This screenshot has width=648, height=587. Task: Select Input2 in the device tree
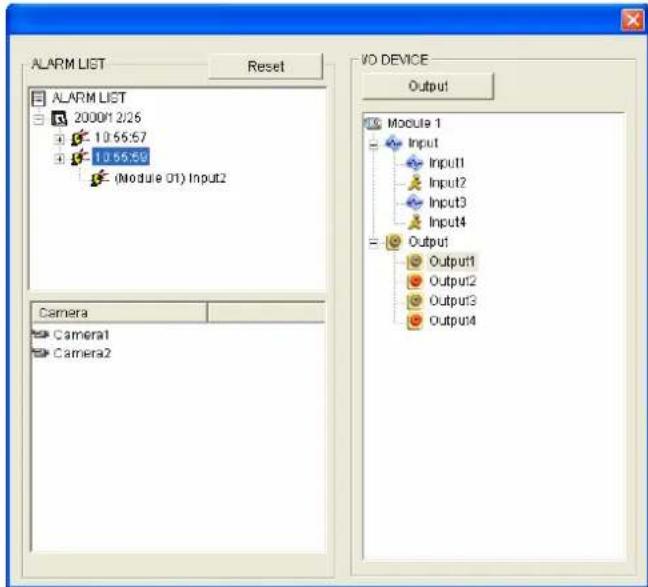447,183
